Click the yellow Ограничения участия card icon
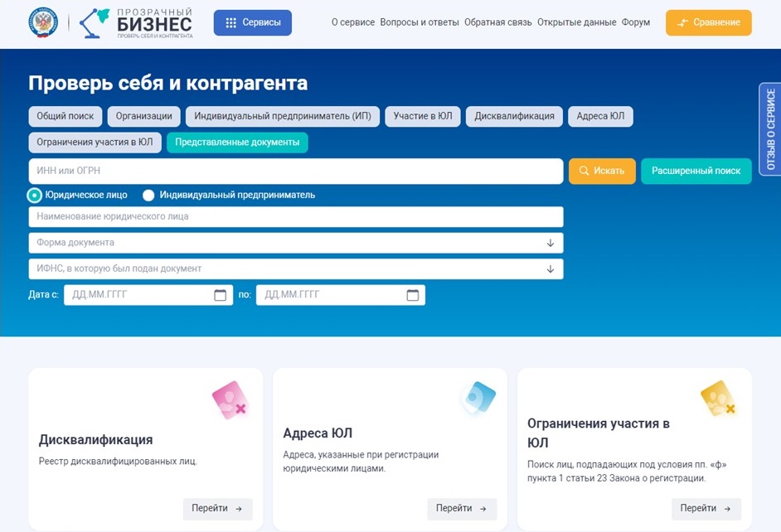 pyautogui.click(x=718, y=398)
